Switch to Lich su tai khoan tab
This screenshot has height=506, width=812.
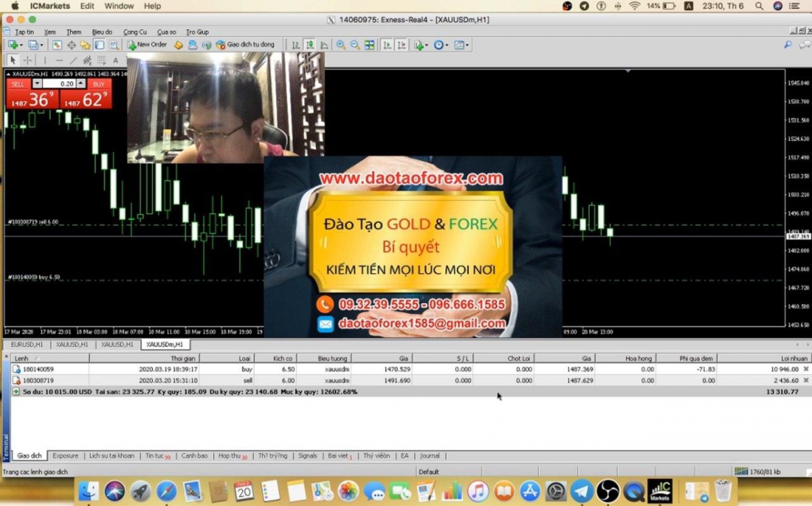pyautogui.click(x=112, y=456)
